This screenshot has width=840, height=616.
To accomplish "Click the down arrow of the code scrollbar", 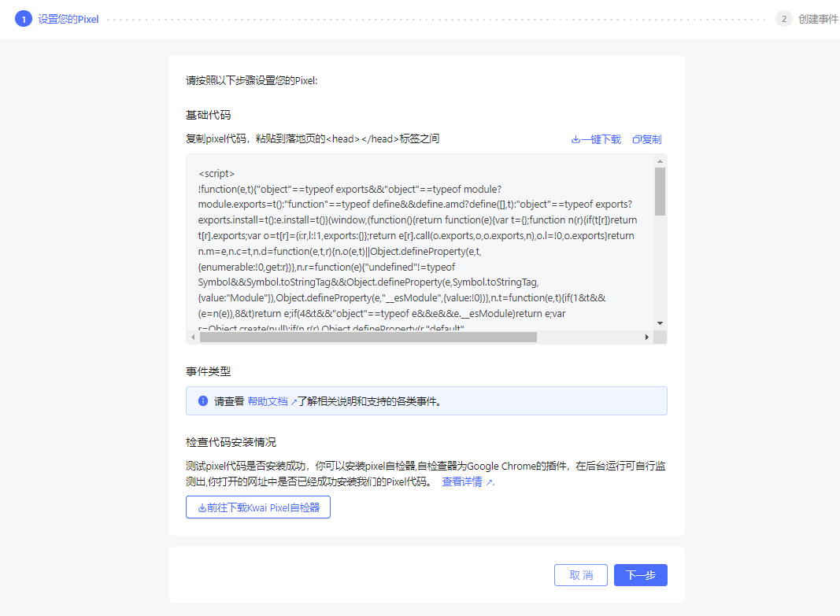I will 660,323.
